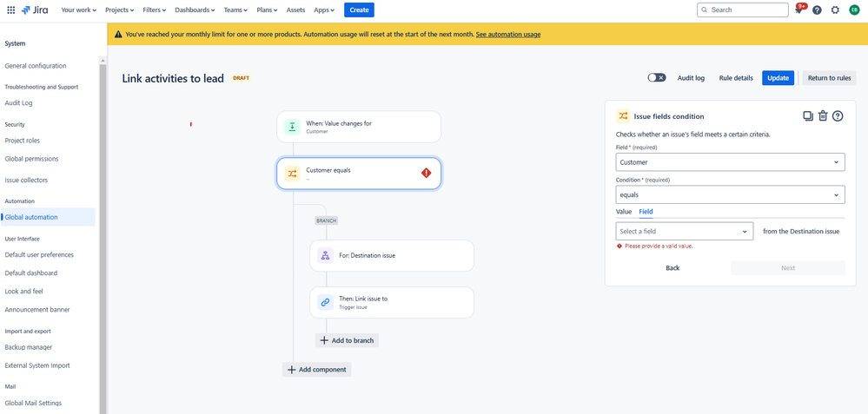Click the error icon on Customer equals
The width and height of the screenshot is (868, 414).
point(426,174)
